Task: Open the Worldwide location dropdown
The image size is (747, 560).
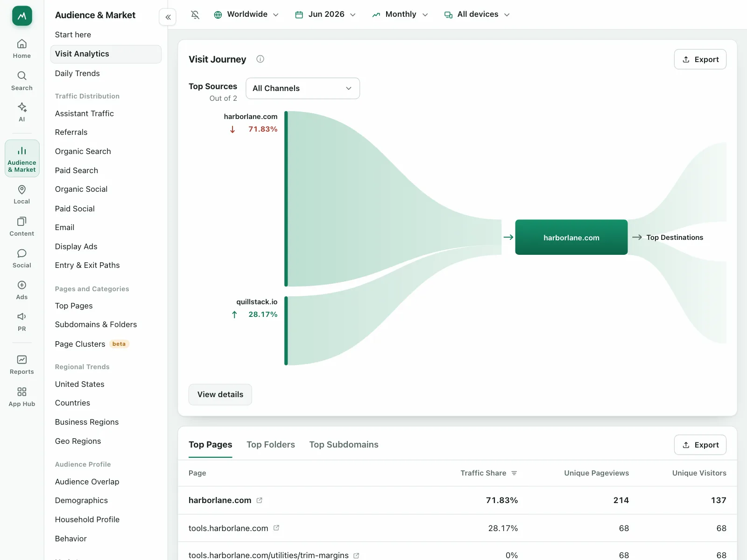Action: [246, 14]
